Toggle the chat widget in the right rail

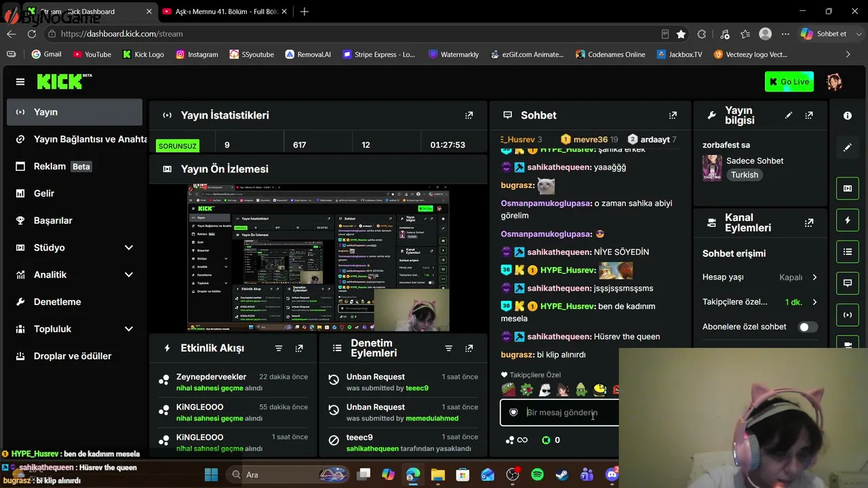[848, 283]
